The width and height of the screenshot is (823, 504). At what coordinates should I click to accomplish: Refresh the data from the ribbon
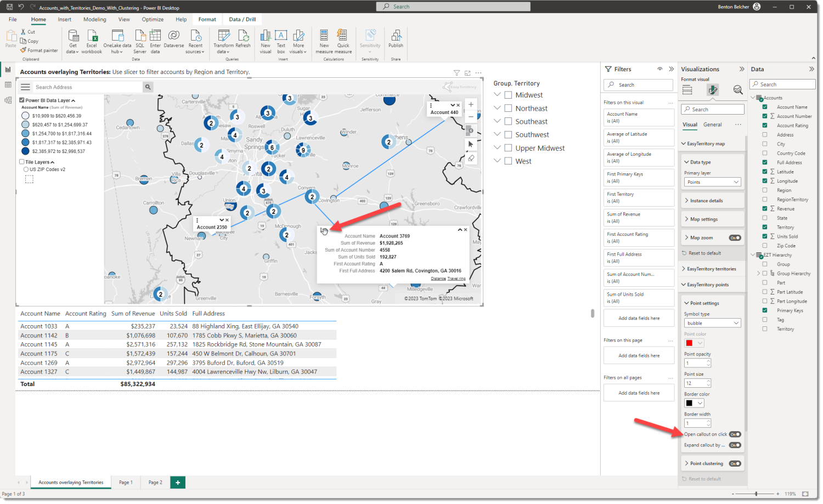tap(243, 42)
